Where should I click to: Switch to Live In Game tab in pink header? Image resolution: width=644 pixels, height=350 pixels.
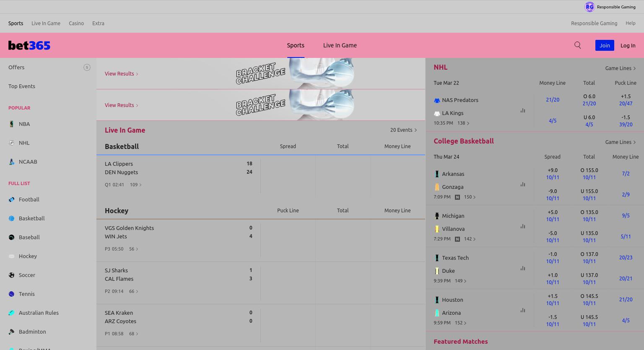coord(340,45)
